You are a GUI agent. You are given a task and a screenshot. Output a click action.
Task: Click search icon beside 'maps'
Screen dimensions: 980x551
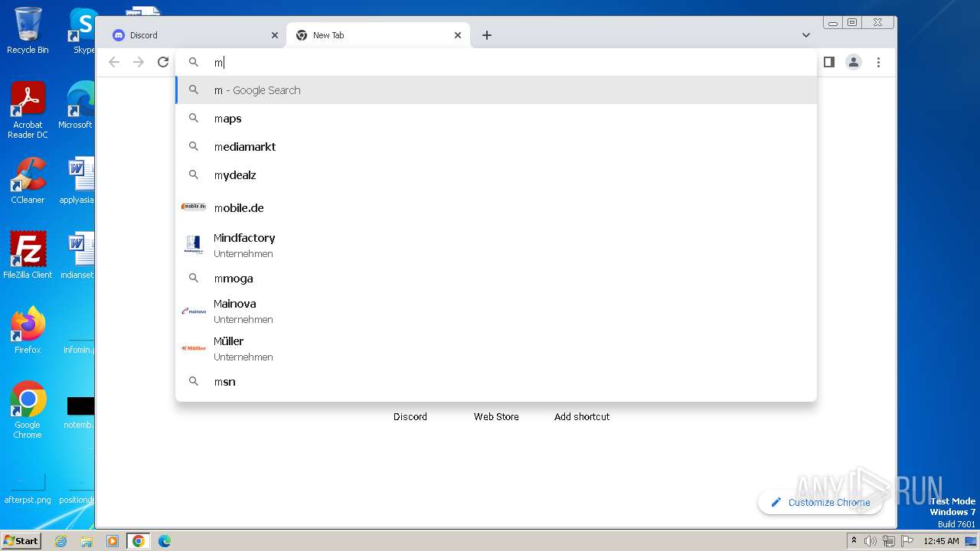click(194, 119)
